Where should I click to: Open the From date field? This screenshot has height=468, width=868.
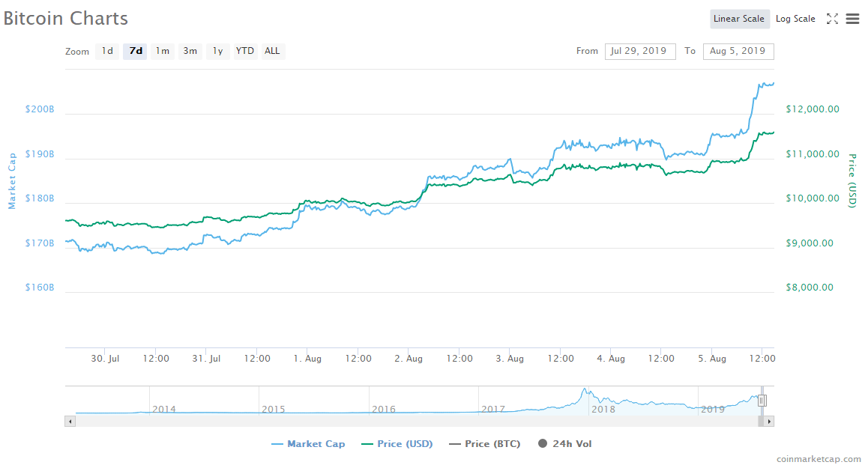(639, 51)
